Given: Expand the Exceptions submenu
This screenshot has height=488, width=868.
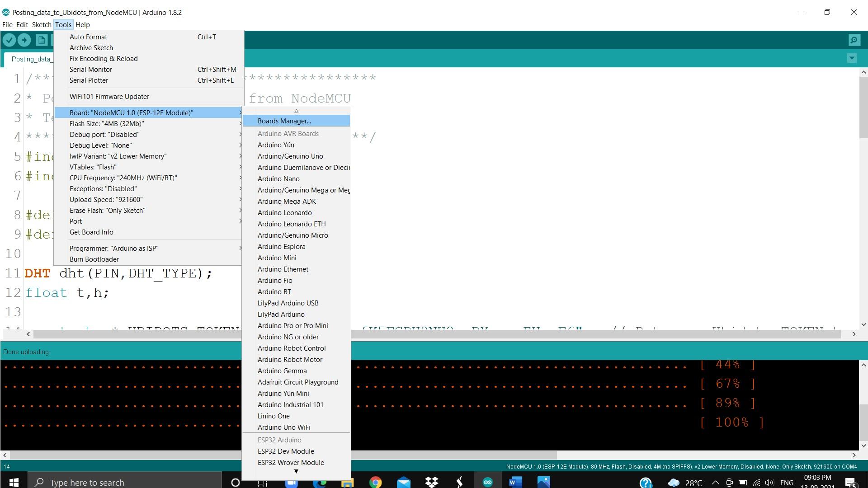Looking at the screenshot, I should tap(149, 189).
